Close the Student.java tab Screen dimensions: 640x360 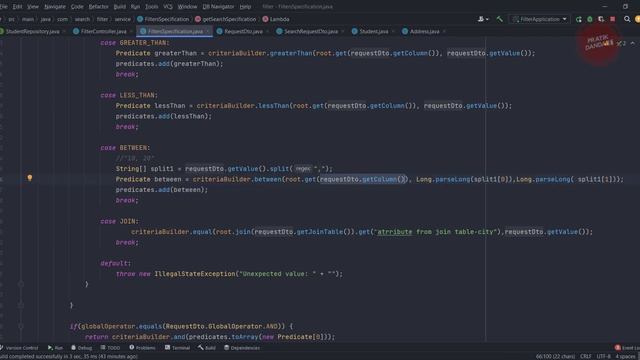(393, 31)
